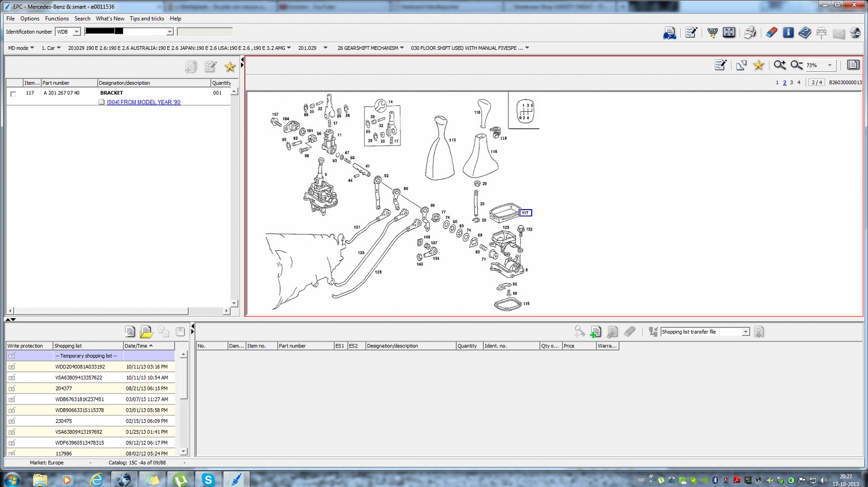Viewport: 868px width, 487px height.
Task: Open uTorrent from the taskbar
Action: tap(180, 479)
